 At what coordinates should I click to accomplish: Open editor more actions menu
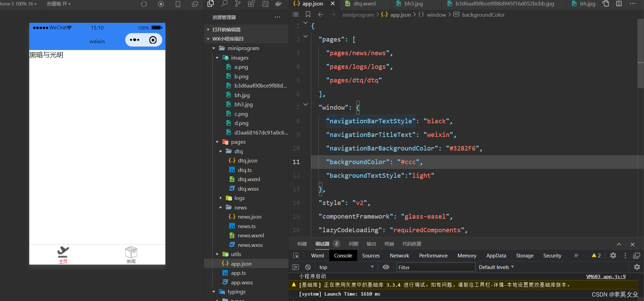pyautogui.click(x=632, y=4)
